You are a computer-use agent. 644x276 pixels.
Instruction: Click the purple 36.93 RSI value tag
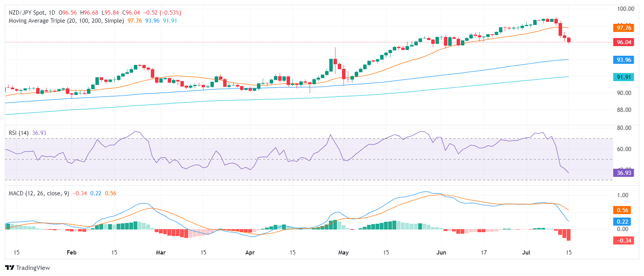click(x=624, y=173)
